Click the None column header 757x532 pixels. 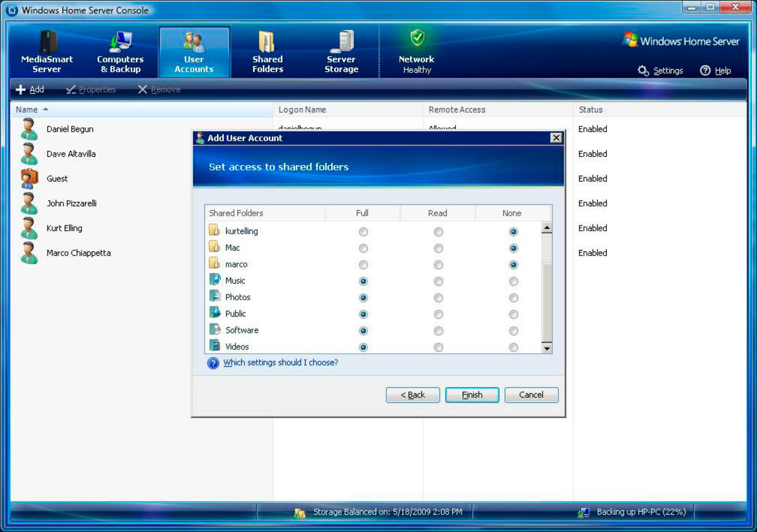(x=513, y=213)
